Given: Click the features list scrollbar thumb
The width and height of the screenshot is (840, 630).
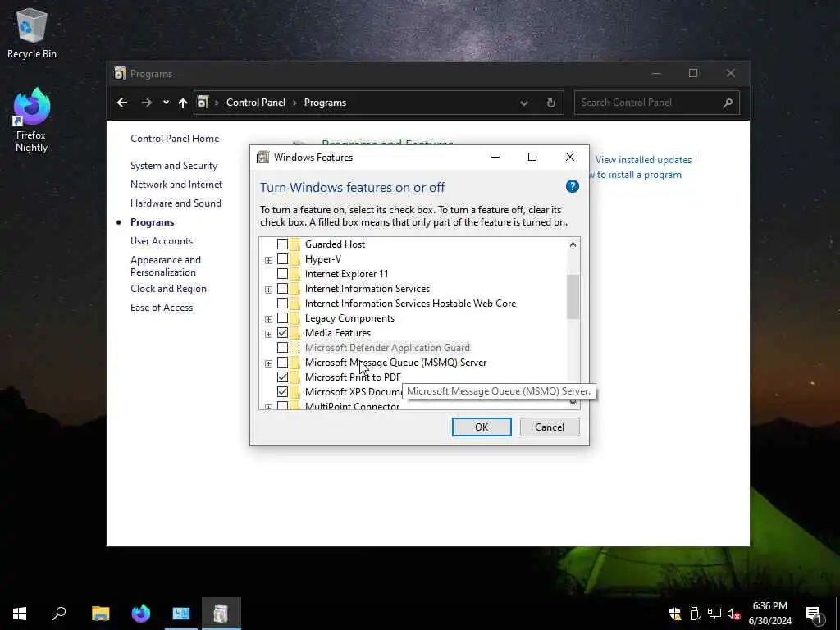Looking at the screenshot, I should (x=573, y=297).
